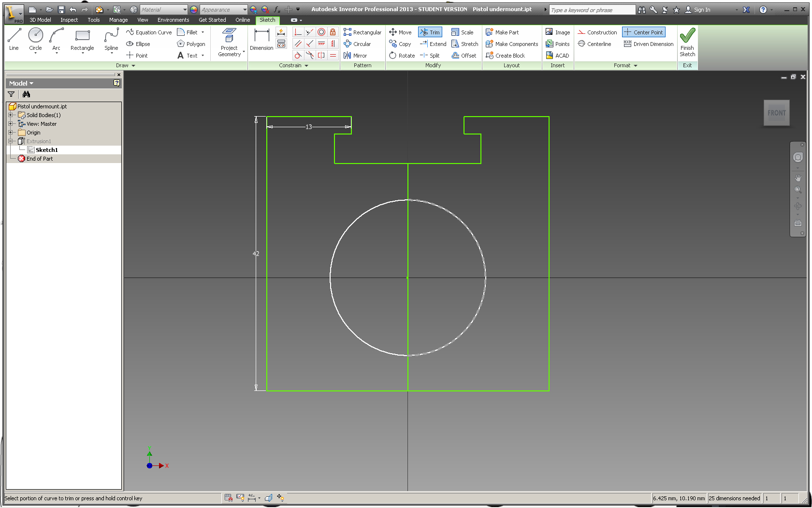
Task: Pick the Polygon tool
Action: pyautogui.click(x=191, y=44)
